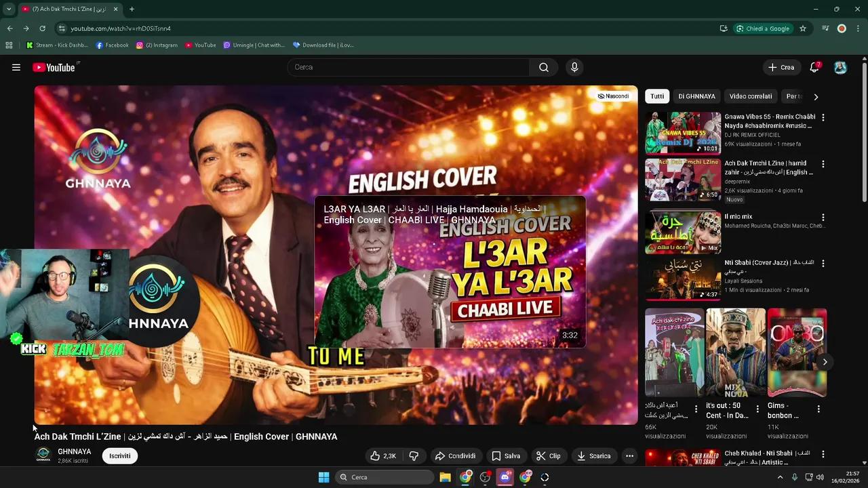Click the Crea button
The width and height of the screenshot is (868, 488).
pos(781,67)
